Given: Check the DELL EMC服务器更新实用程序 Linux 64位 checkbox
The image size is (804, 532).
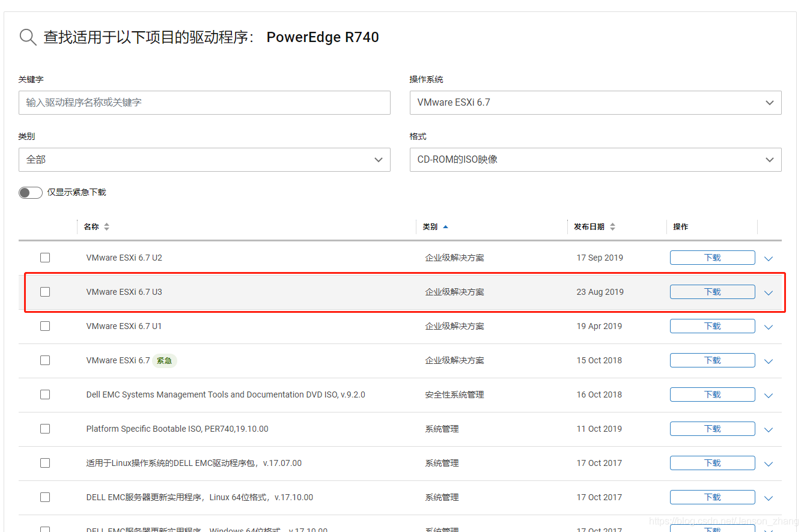Looking at the screenshot, I should [x=45, y=497].
